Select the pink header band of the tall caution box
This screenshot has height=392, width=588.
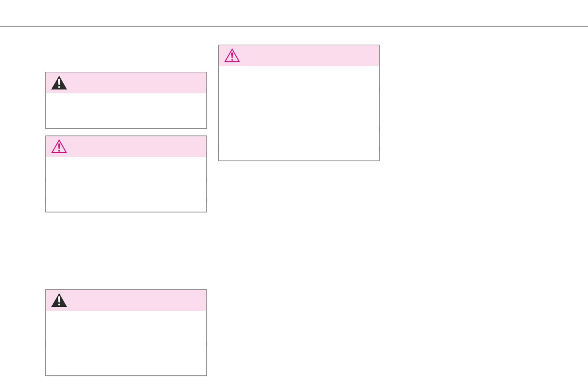tap(299, 56)
